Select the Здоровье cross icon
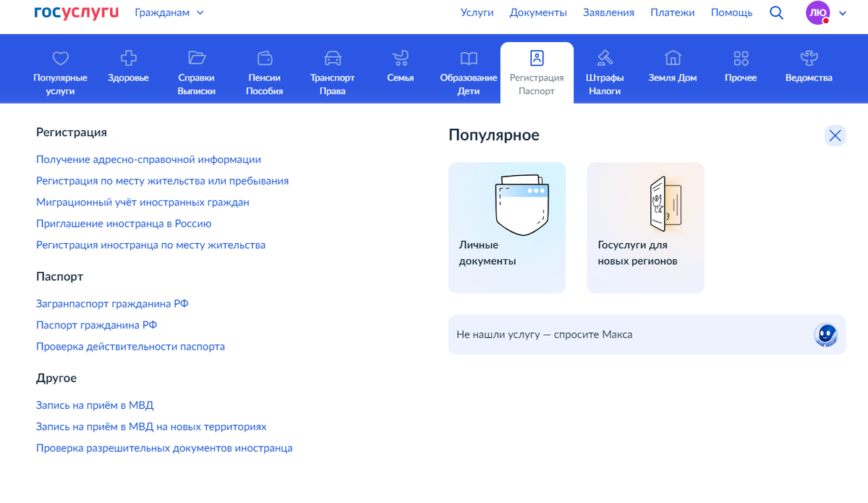The height and width of the screenshot is (503, 868). (129, 58)
